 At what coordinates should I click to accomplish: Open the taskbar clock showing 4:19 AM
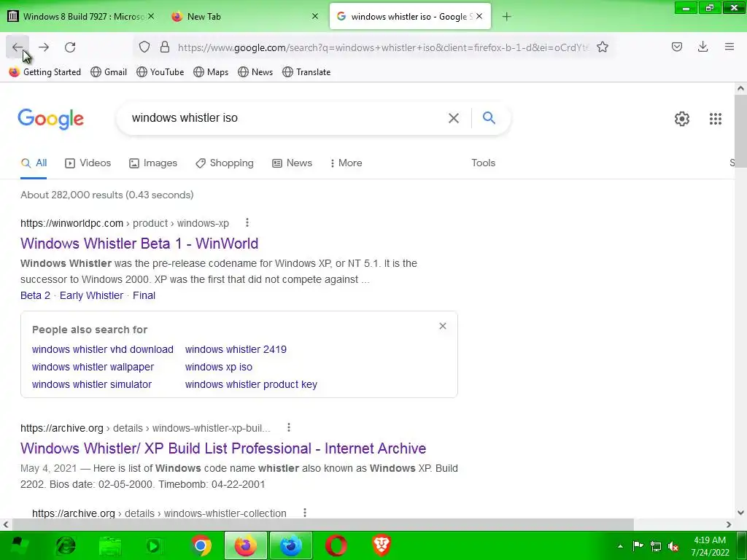coord(710,546)
